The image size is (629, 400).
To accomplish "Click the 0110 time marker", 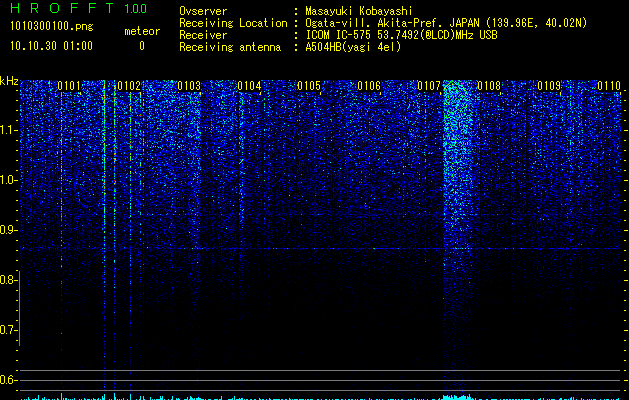I will tap(609, 86).
